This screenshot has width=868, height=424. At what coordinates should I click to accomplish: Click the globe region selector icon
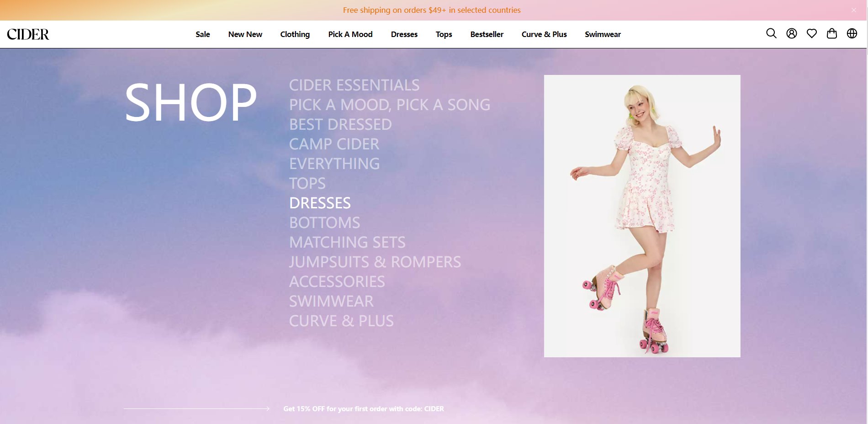[852, 33]
